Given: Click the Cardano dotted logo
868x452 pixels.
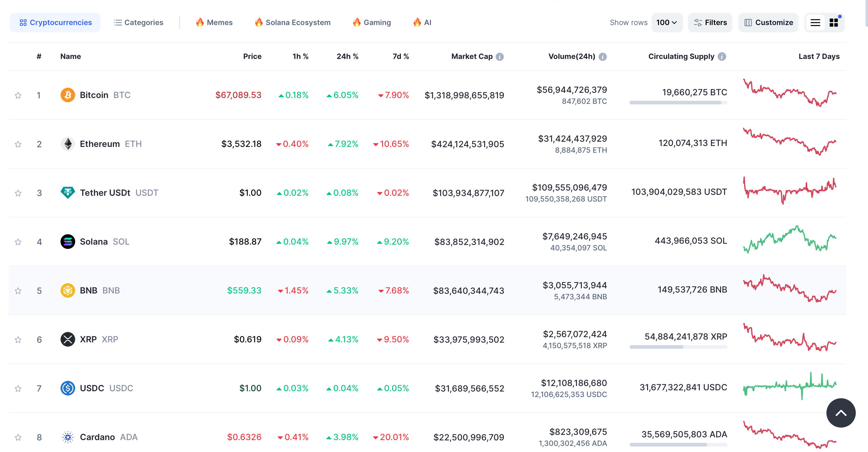Looking at the screenshot, I should point(68,437).
